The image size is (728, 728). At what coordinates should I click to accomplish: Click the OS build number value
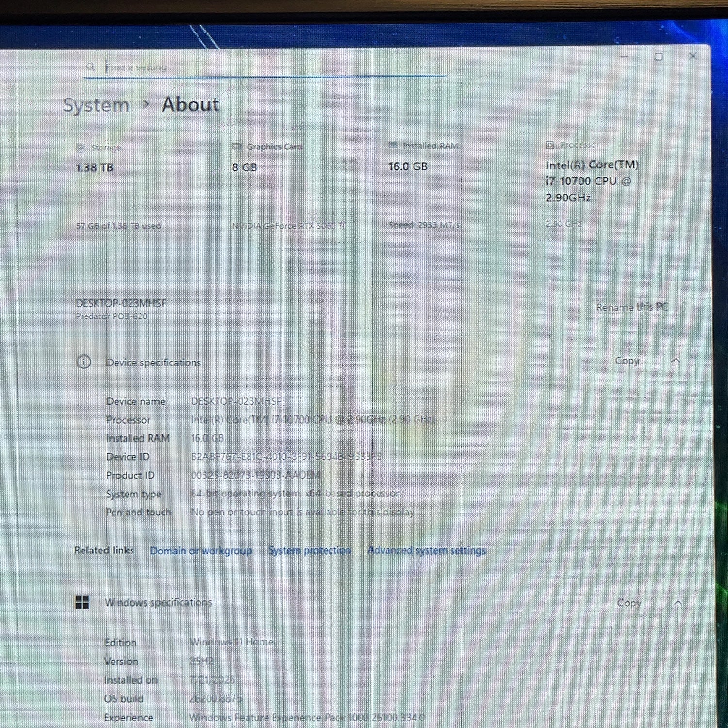(x=215, y=698)
